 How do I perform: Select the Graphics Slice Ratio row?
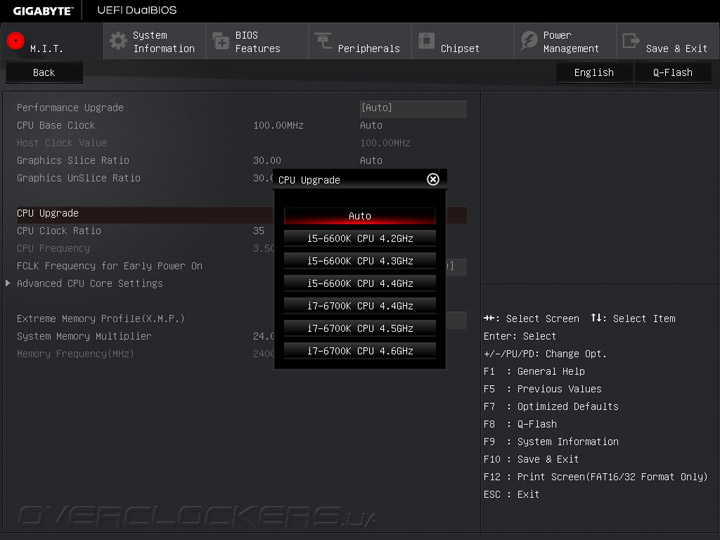[x=242, y=160]
